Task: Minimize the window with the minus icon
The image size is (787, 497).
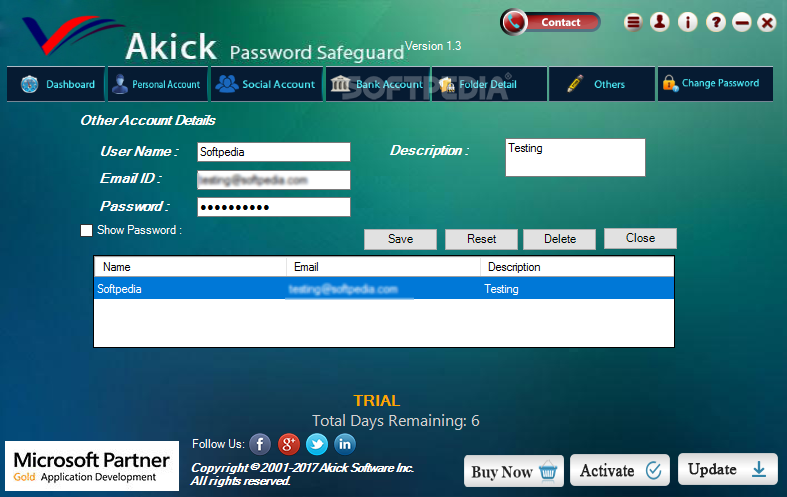Action: 741,22
